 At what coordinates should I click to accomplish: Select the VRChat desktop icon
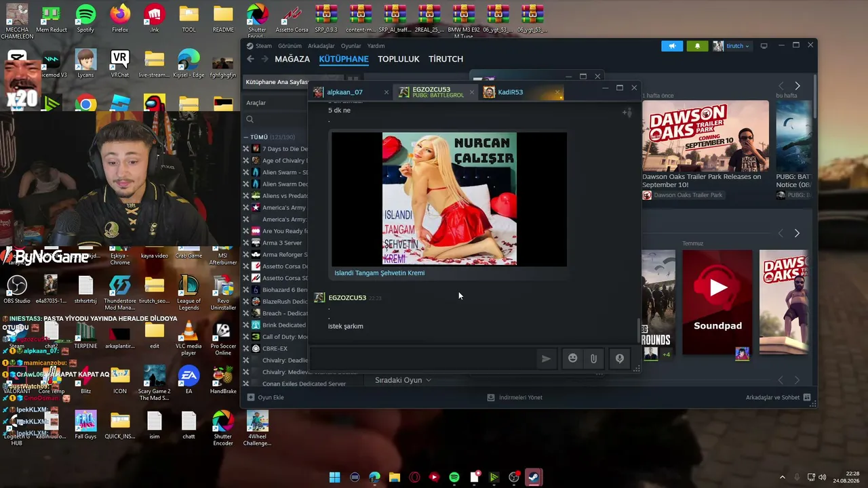click(120, 64)
